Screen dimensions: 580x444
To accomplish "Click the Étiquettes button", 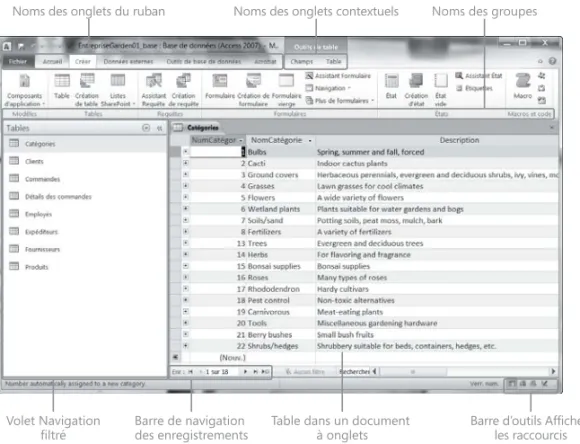I will (474, 88).
